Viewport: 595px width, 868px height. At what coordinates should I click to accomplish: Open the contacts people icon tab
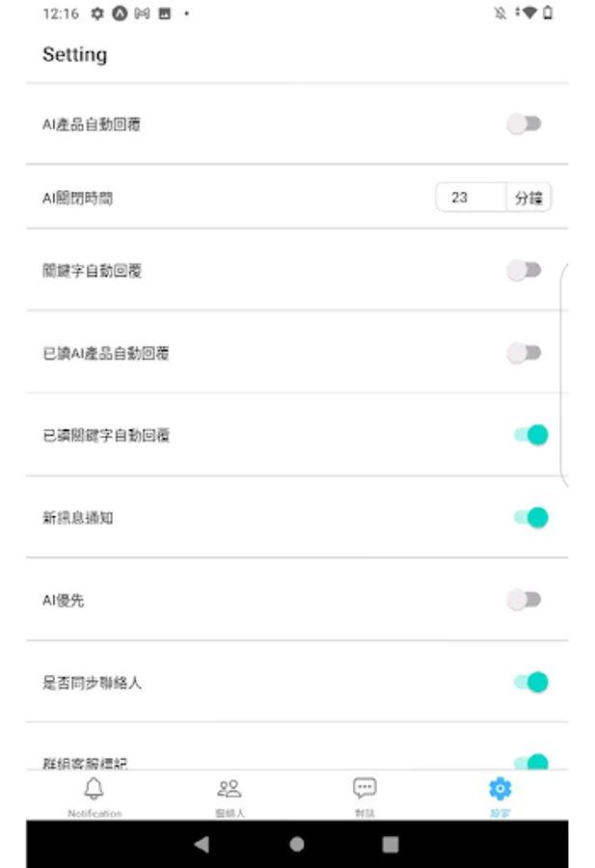tap(230, 796)
